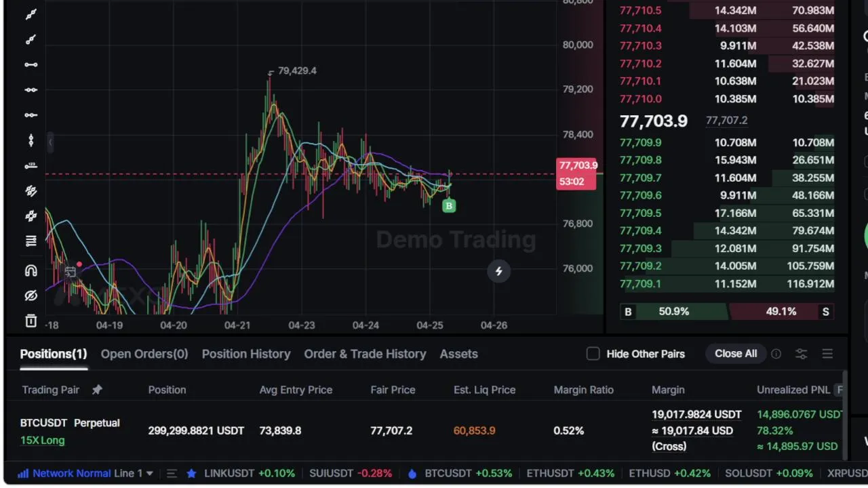Click the B box in the buy/sell ratio bar
The height and width of the screenshot is (488, 868).
pos(628,312)
